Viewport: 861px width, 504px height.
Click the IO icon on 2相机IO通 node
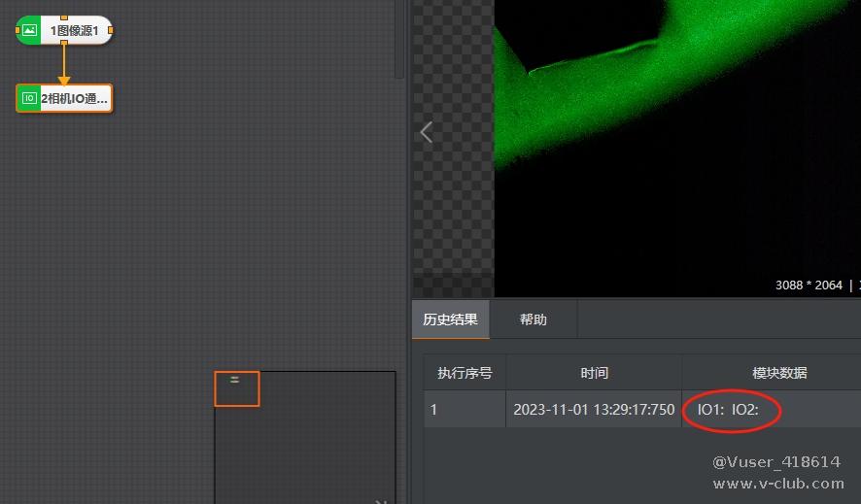click(x=29, y=98)
